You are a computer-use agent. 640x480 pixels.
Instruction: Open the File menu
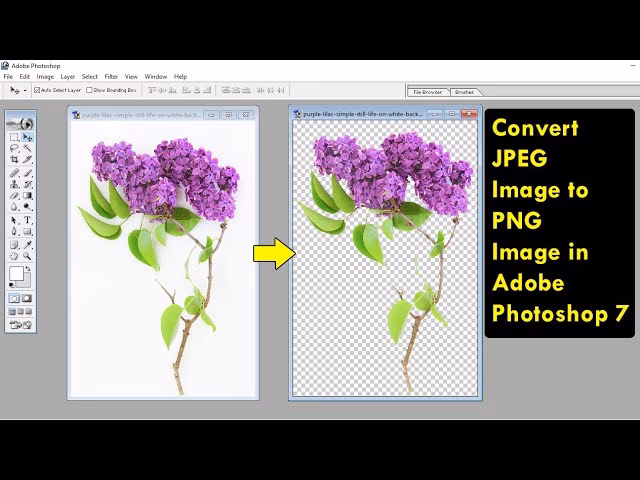(x=8, y=76)
